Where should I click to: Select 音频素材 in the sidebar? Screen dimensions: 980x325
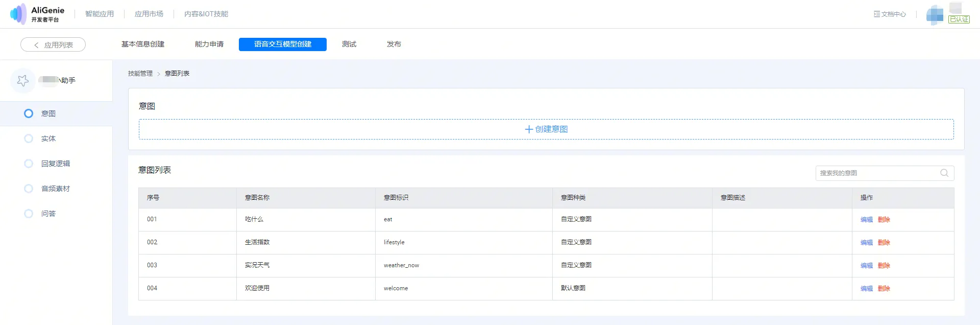click(x=56, y=189)
